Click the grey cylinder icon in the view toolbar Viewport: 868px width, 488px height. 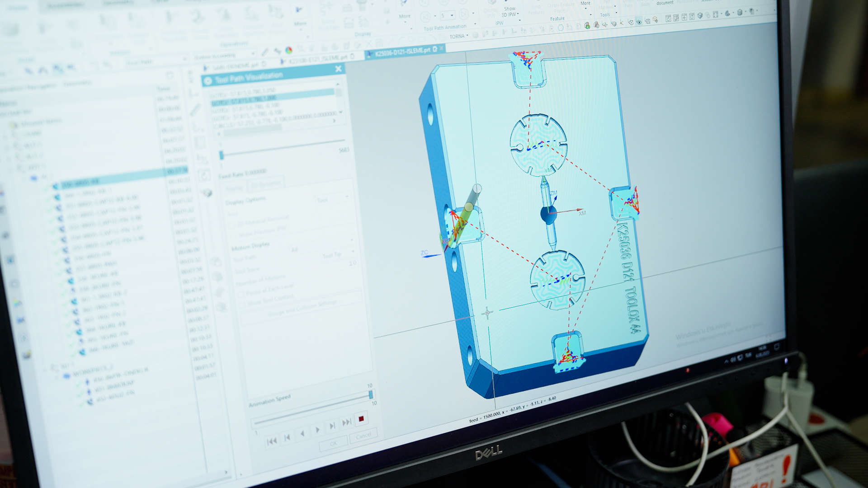tap(740, 12)
